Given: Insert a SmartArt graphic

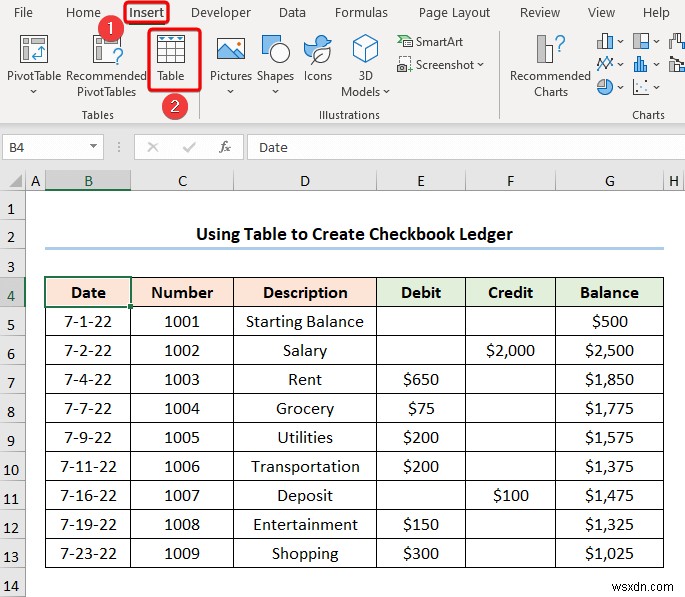Looking at the screenshot, I should click(430, 41).
